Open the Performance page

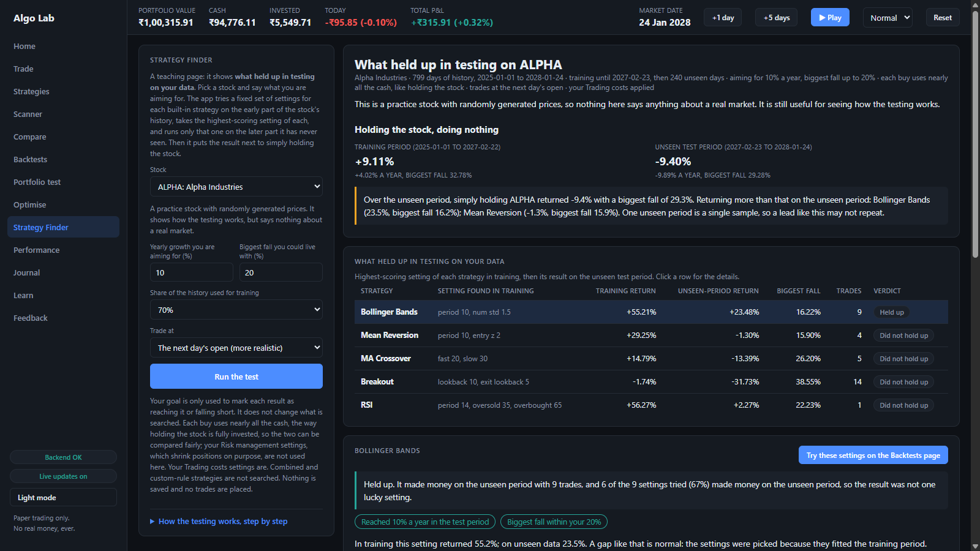pos(63,250)
